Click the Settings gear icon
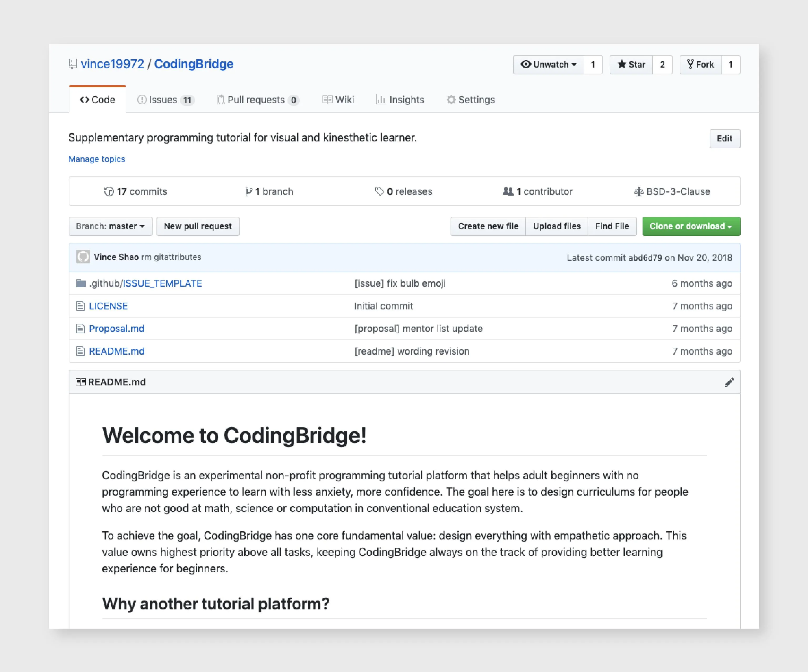 point(451,100)
